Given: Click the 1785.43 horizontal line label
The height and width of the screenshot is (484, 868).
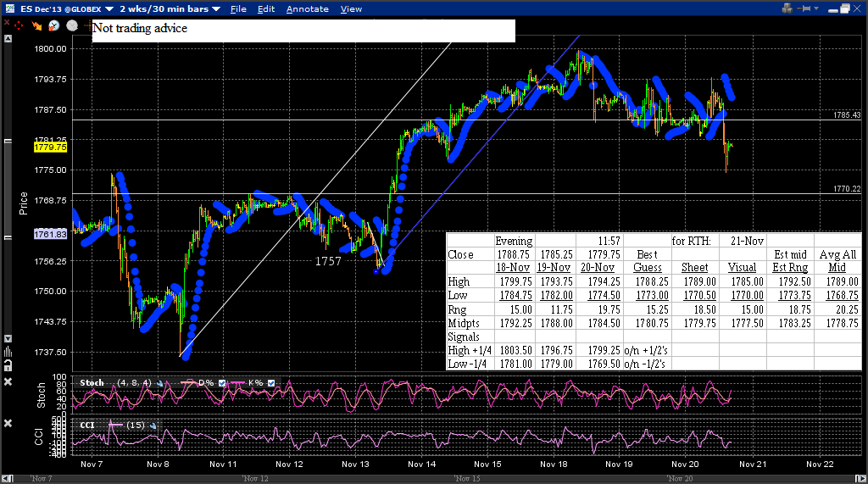Looking at the screenshot, I should (x=847, y=115).
